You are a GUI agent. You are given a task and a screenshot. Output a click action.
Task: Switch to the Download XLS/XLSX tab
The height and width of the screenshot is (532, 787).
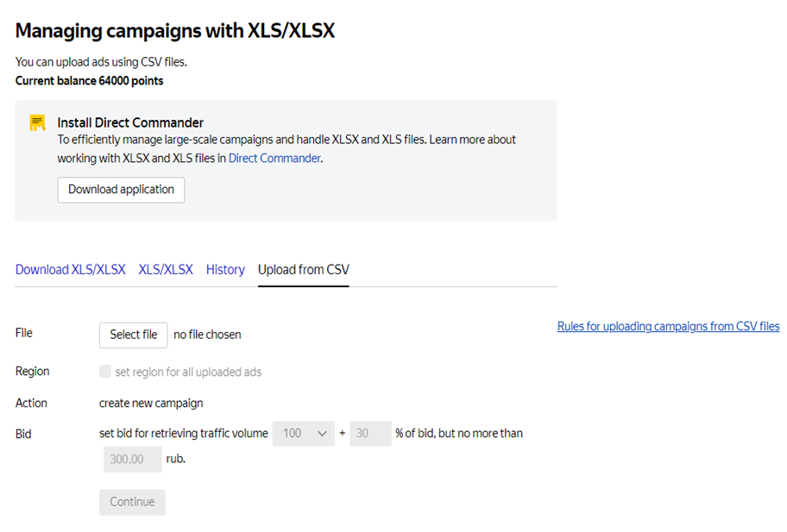click(71, 270)
